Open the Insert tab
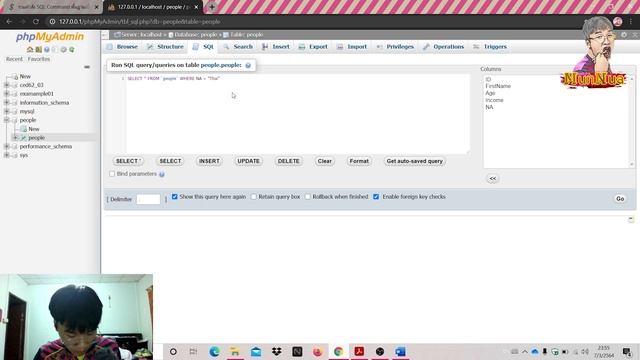The height and width of the screenshot is (360, 640). pyautogui.click(x=276, y=47)
